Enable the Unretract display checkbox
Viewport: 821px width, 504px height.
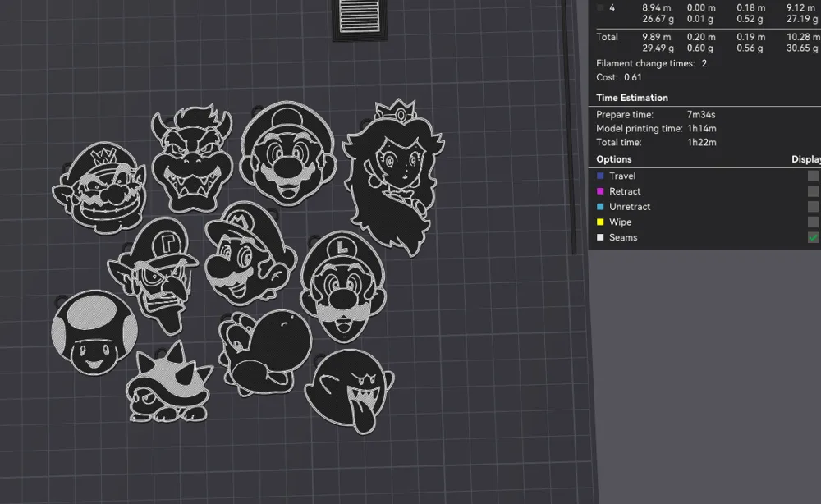pos(813,207)
